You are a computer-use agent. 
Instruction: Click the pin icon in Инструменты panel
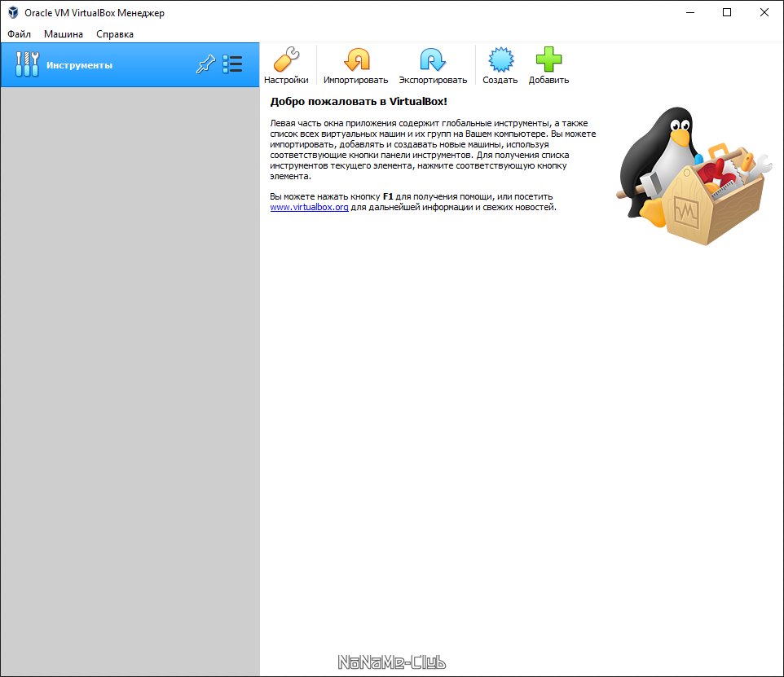coord(205,64)
